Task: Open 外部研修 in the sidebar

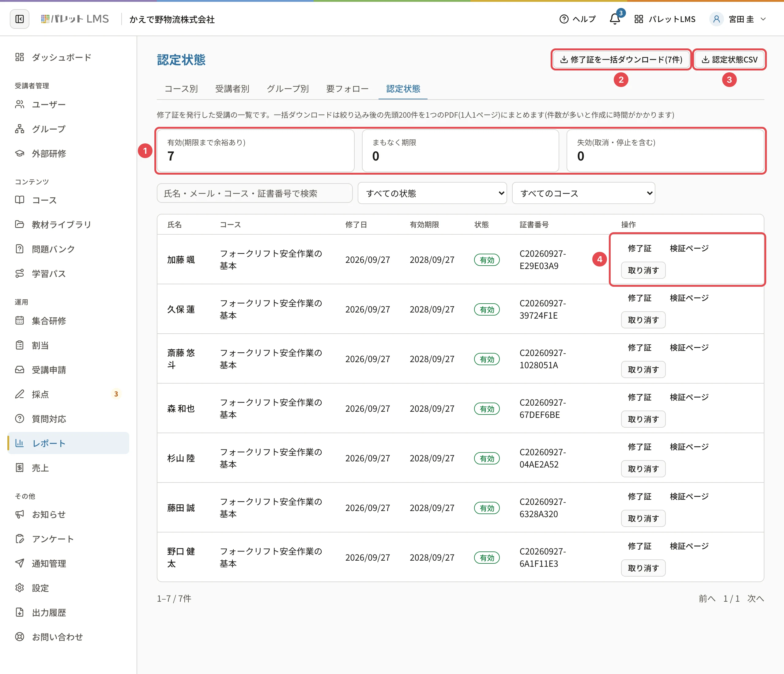Action: pyautogui.click(x=68, y=153)
